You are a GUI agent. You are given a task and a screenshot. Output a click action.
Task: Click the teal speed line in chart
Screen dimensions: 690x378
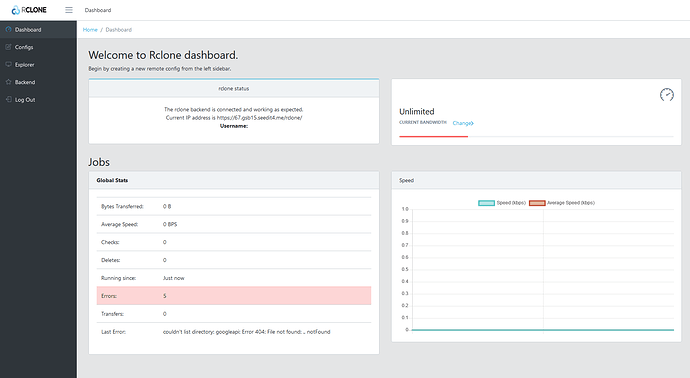tap(543, 330)
